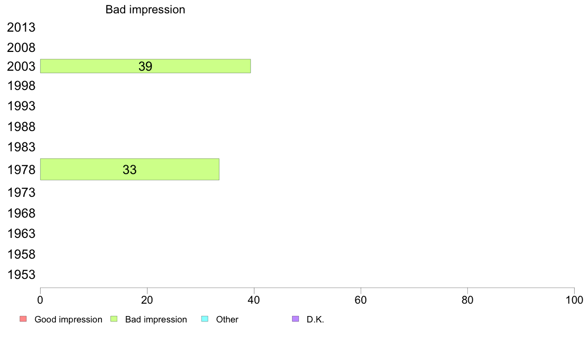Click the 1988 year label
588x364 pixels.
21,127
